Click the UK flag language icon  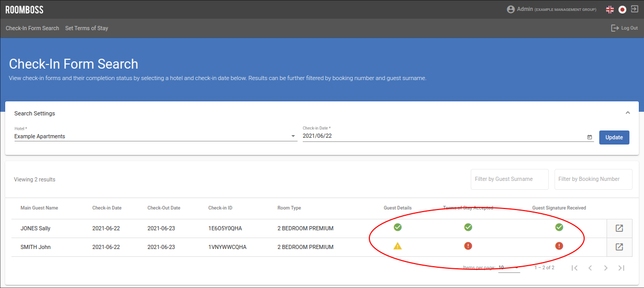point(610,9)
